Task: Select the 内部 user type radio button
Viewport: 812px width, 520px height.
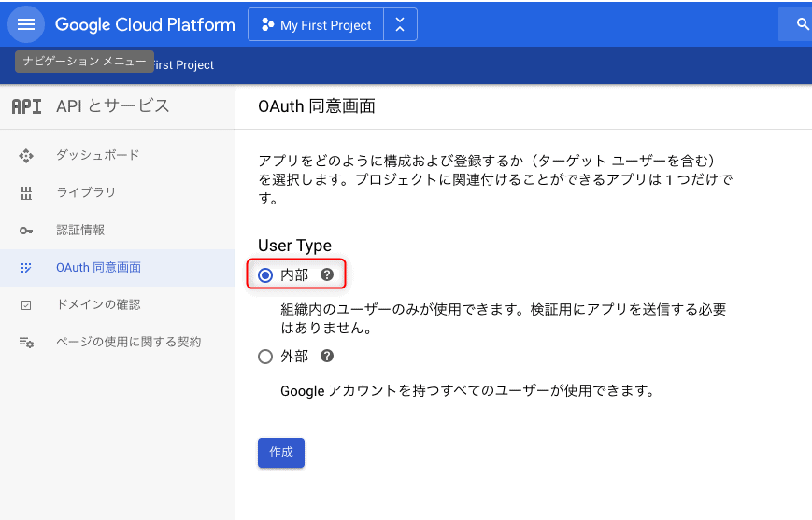Action: (265, 274)
